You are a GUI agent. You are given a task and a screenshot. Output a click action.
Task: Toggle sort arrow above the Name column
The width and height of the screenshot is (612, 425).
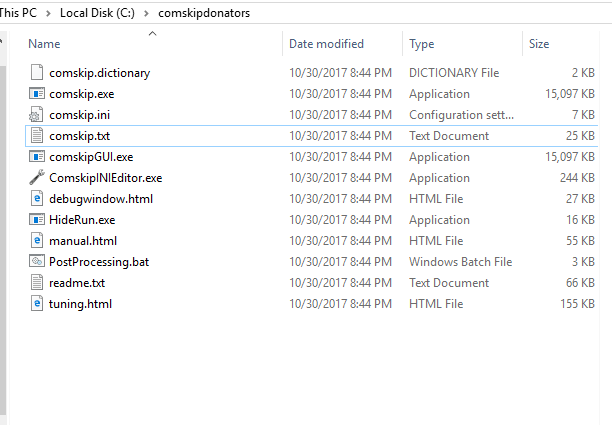(153, 34)
